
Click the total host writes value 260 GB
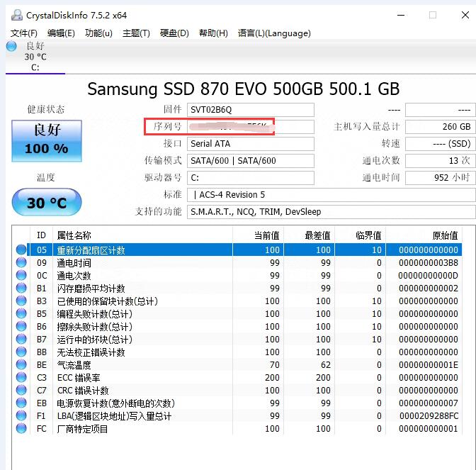coord(440,127)
